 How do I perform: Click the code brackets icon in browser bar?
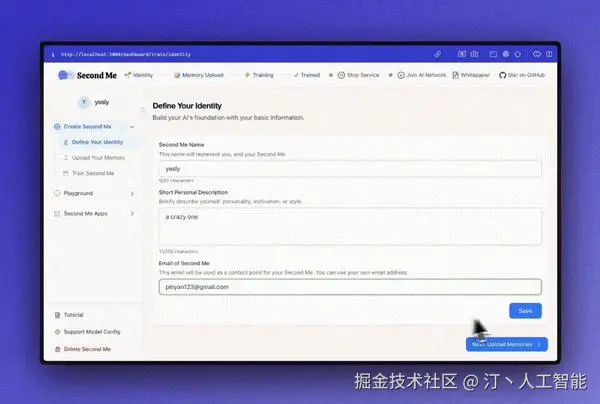coord(537,54)
